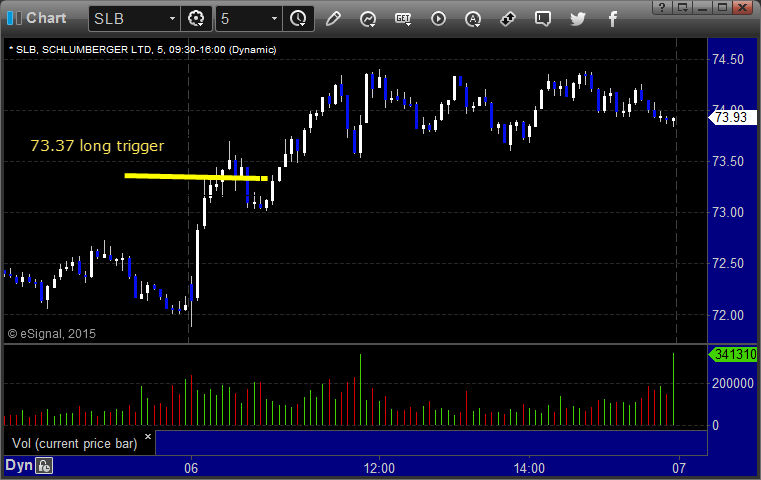This screenshot has width=761, height=480.
Task: Open the GET studies menu
Action: pos(403,19)
